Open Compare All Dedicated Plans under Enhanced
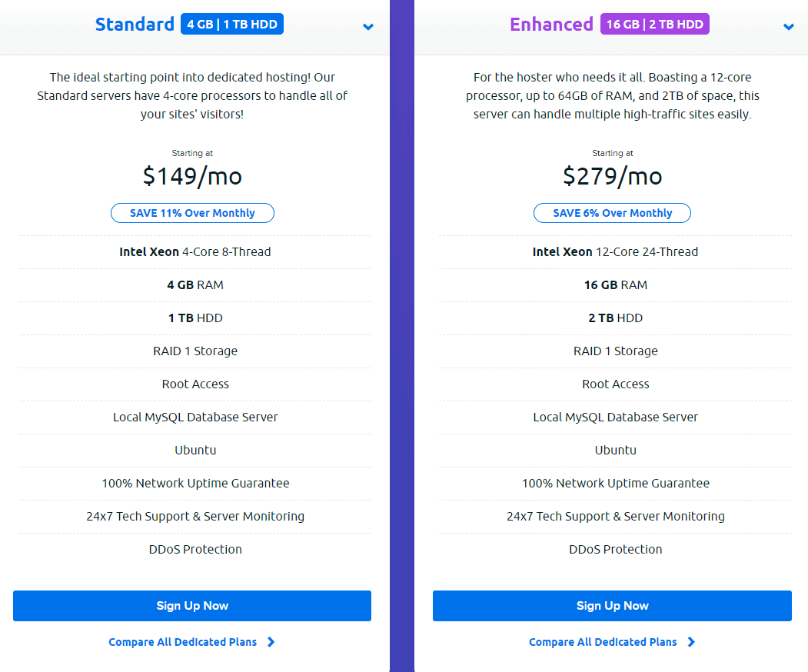Screen dimensions: 808x672 (x=603, y=642)
